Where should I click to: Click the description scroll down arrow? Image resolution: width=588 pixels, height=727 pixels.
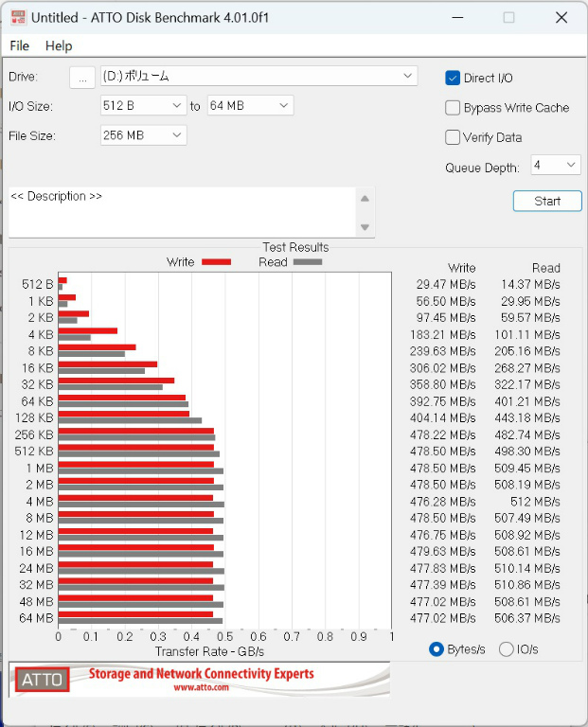pos(365,227)
